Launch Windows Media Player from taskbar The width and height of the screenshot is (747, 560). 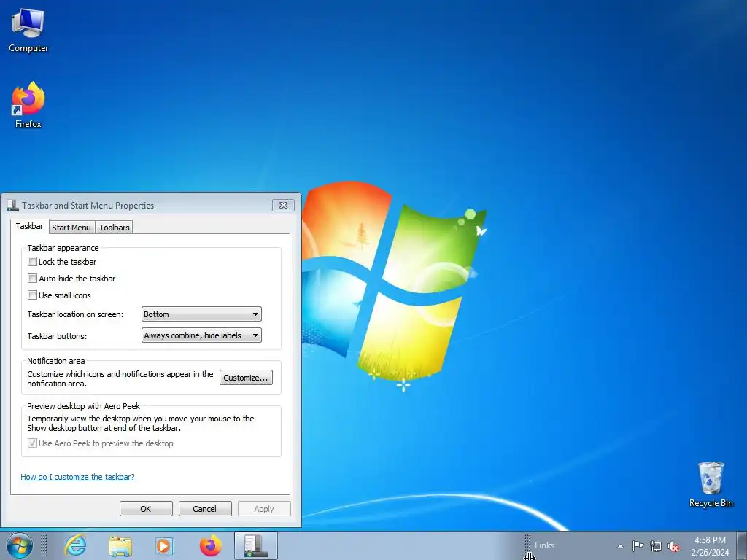click(x=165, y=545)
